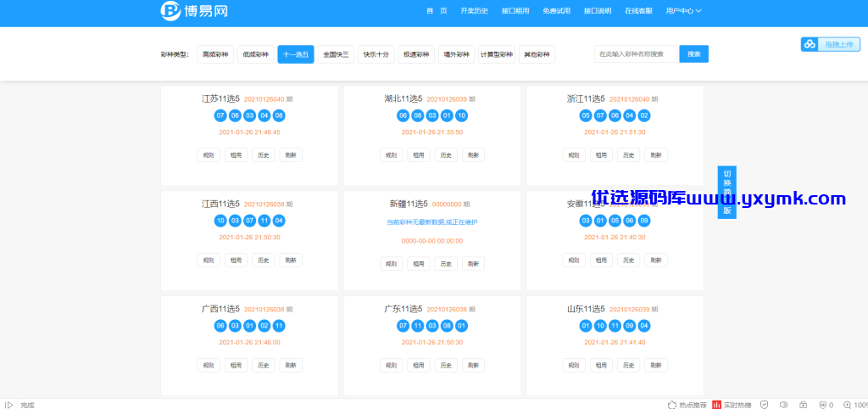Image resolution: width=868 pixels, height=409 pixels.
Task: Select the 计算型彩种 lottery type
Action: pos(497,54)
